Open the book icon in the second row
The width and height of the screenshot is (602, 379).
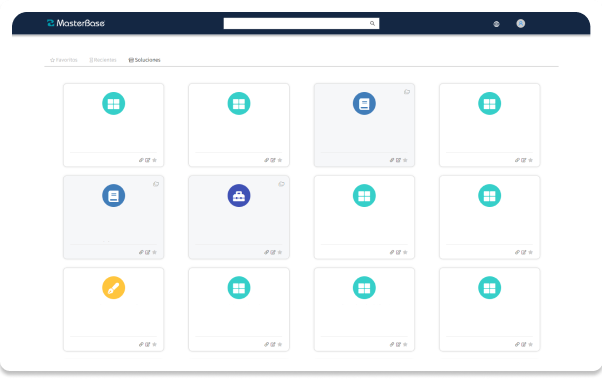pyautogui.click(x=114, y=195)
